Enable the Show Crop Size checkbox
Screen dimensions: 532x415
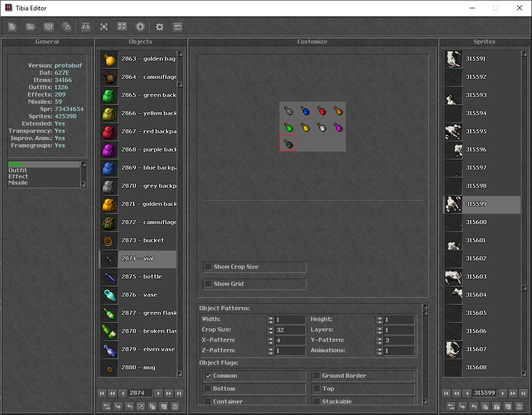pyautogui.click(x=208, y=267)
